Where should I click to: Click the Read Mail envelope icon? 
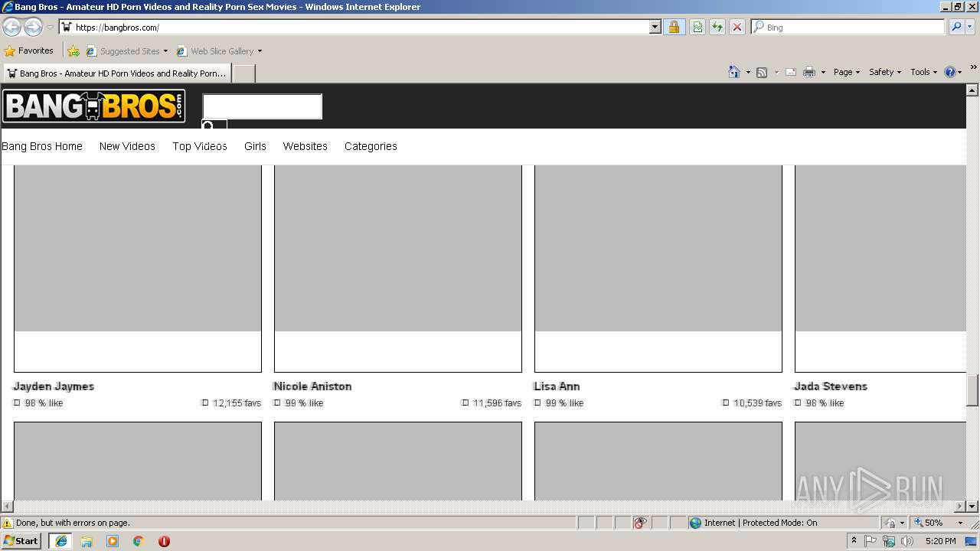tap(791, 72)
